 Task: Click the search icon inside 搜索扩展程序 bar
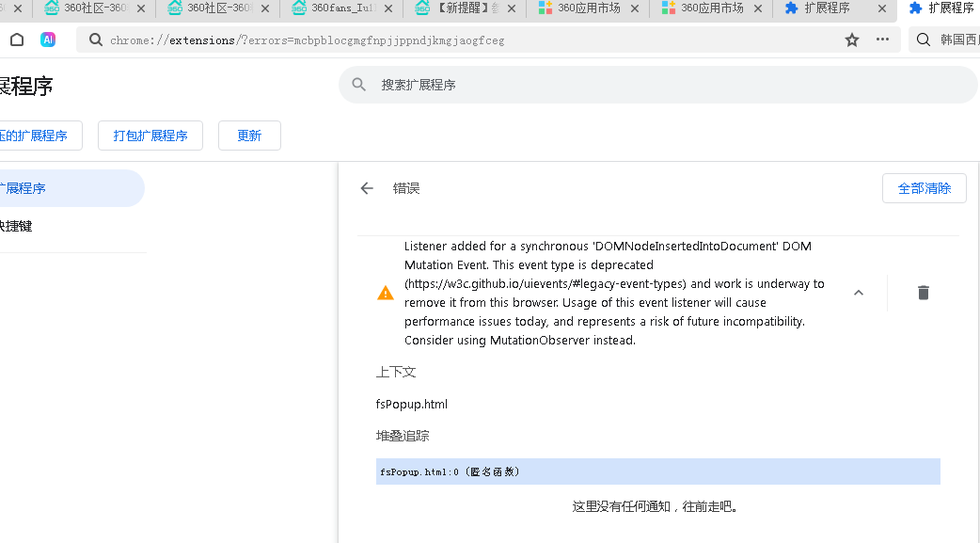pyautogui.click(x=358, y=86)
